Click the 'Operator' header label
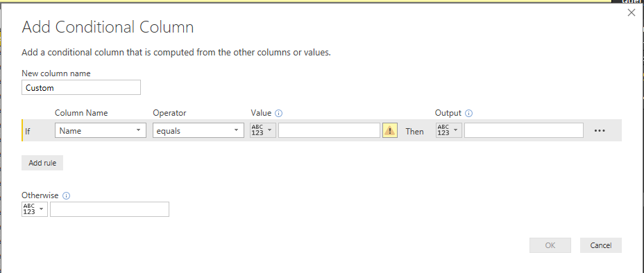 pos(169,113)
